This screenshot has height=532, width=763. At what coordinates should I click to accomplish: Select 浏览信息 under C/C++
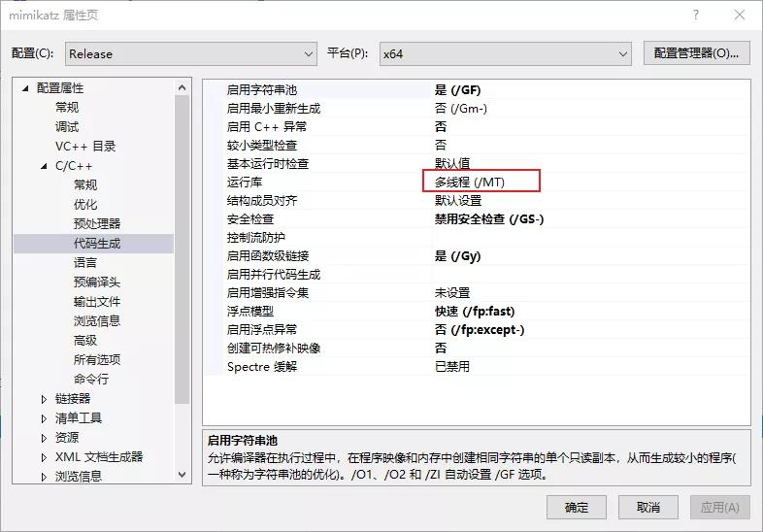(x=97, y=321)
